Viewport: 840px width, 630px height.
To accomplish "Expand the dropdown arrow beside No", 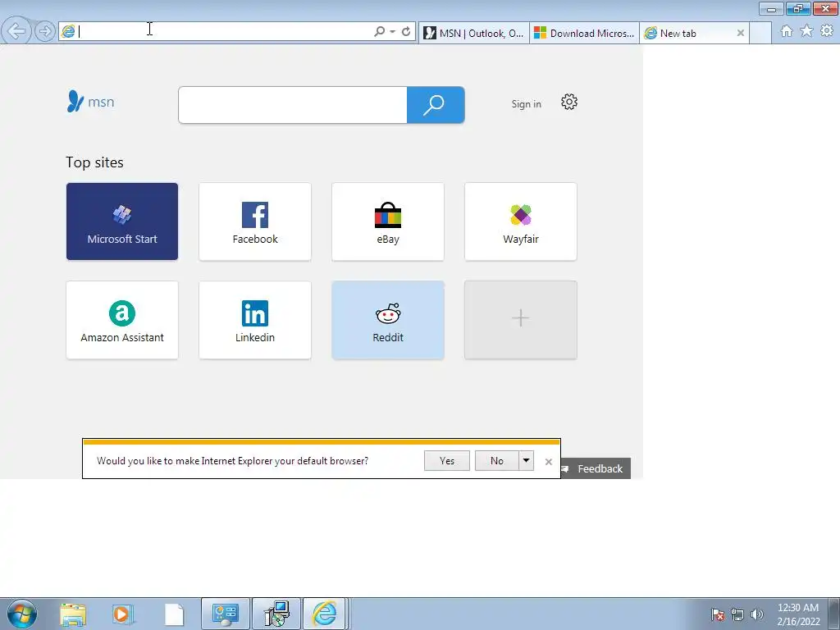I will tap(526, 461).
